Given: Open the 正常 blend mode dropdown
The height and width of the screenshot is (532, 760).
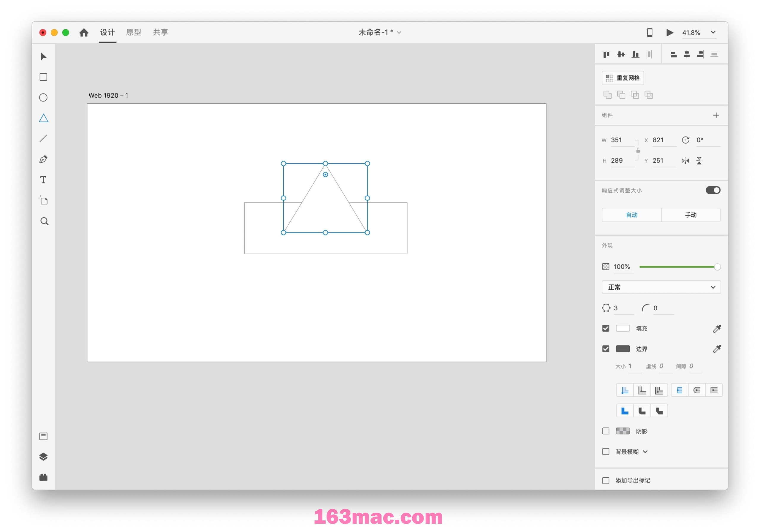Looking at the screenshot, I should click(x=661, y=287).
